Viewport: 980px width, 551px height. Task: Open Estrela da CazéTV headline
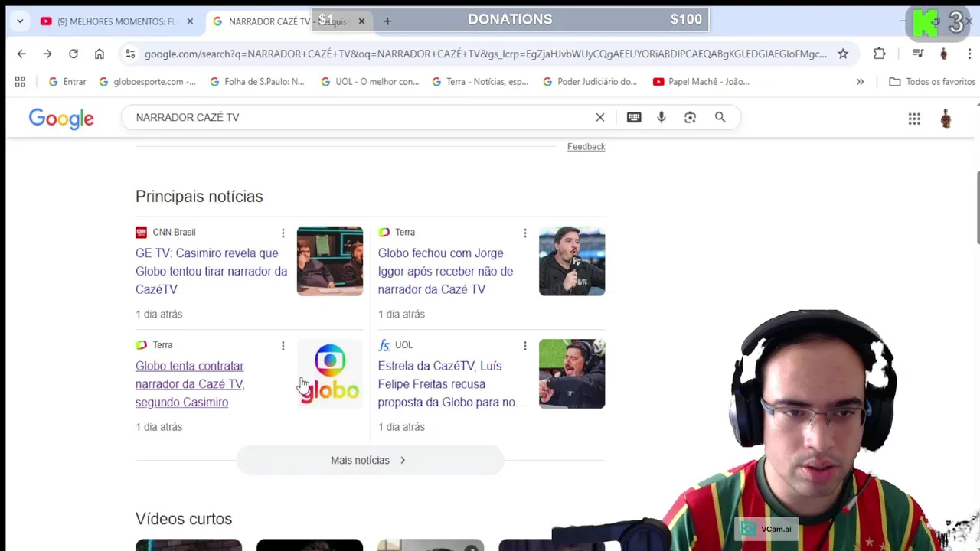click(x=450, y=384)
